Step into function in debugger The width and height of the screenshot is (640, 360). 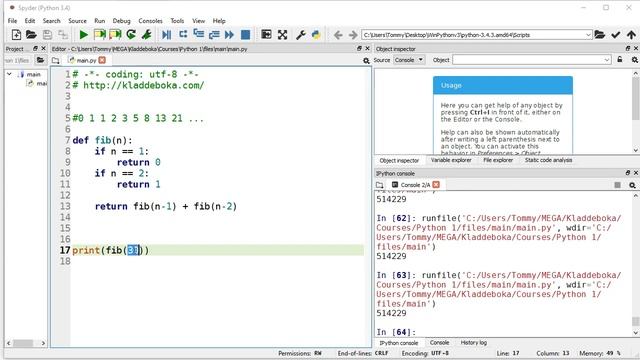click(199, 35)
